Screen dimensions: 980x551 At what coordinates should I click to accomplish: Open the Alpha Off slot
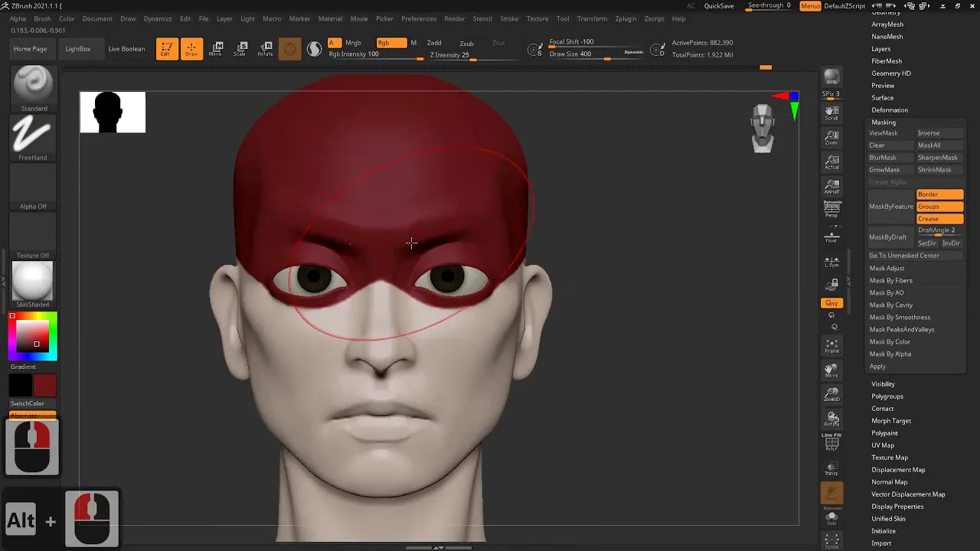pos(33,187)
